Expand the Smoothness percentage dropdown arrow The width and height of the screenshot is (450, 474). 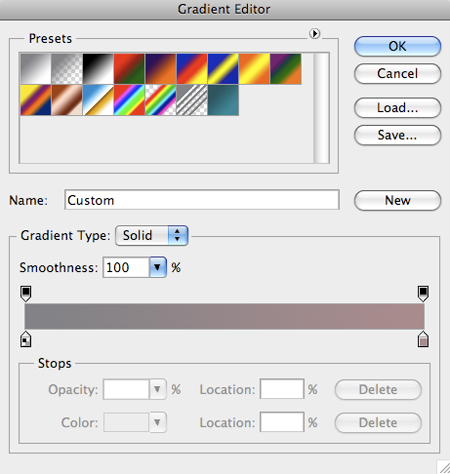[158, 267]
